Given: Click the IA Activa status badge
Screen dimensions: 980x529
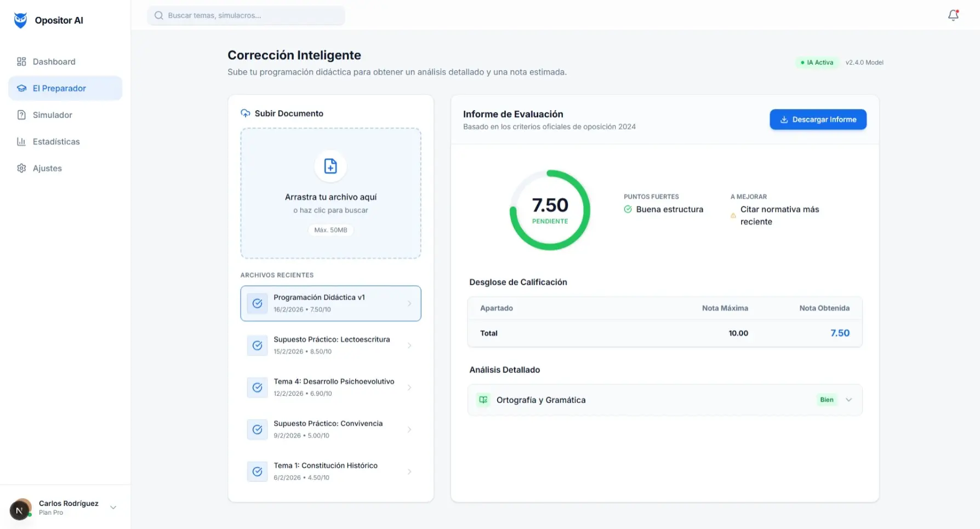Looking at the screenshot, I should coord(817,62).
